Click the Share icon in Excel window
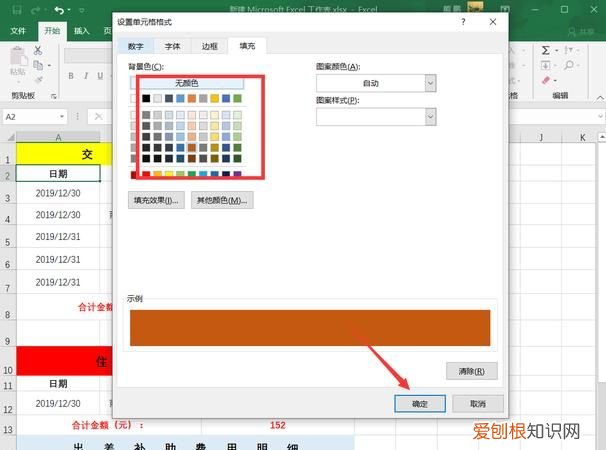 pos(572,31)
